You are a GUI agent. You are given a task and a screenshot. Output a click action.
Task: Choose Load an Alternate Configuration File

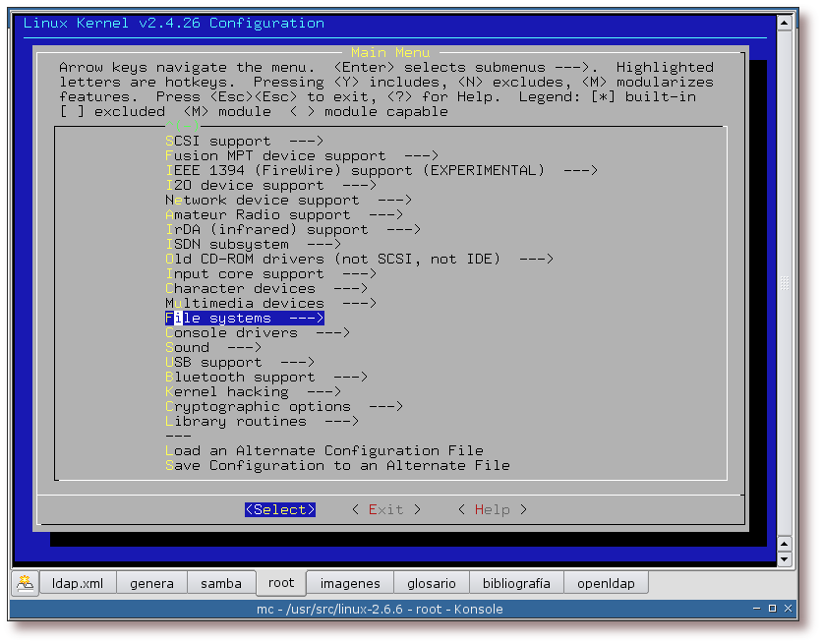[323, 451]
